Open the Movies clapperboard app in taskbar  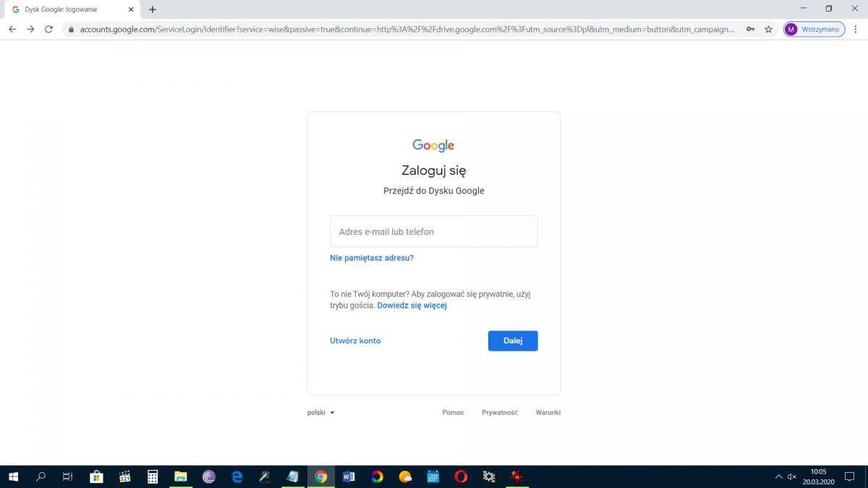pos(124,476)
